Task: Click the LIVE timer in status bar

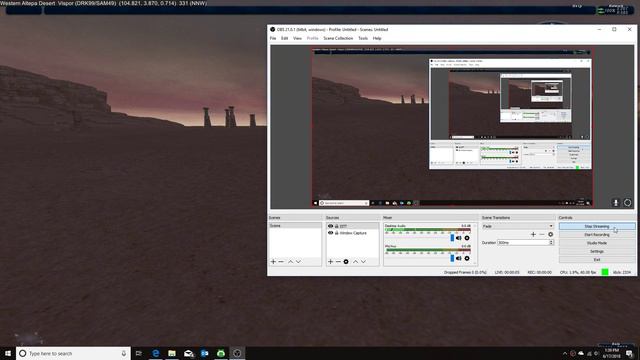Action: [507, 272]
